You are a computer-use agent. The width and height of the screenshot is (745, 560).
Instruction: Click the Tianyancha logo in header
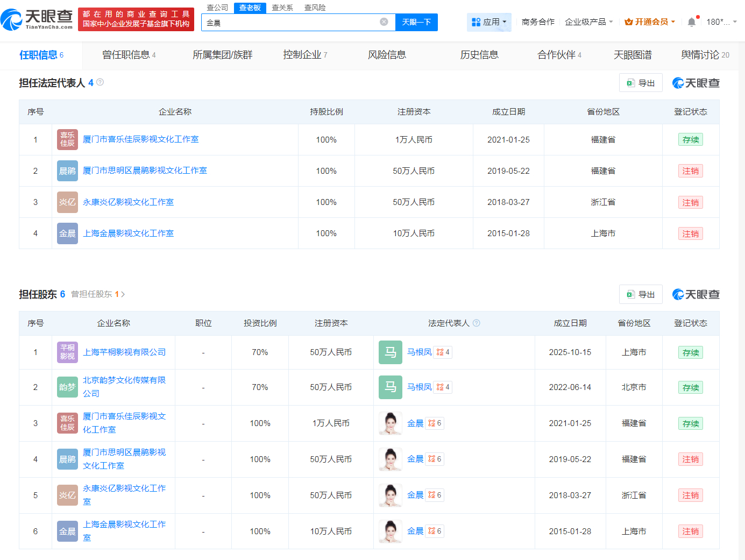tap(37, 20)
